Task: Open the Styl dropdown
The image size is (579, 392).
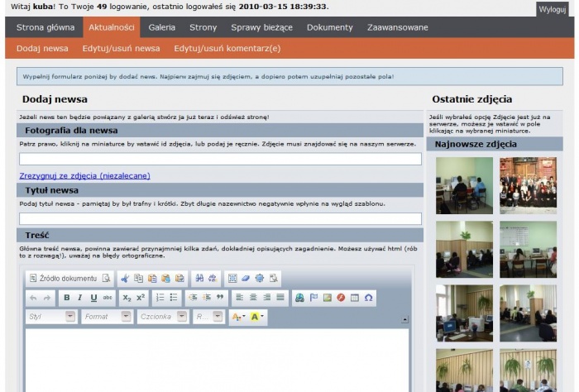Action: 51,317
